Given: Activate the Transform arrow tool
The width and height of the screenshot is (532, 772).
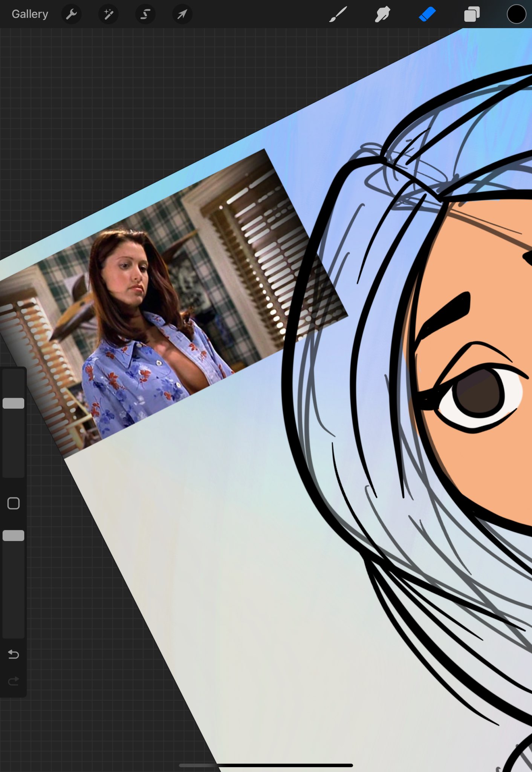Looking at the screenshot, I should pyautogui.click(x=182, y=14).
